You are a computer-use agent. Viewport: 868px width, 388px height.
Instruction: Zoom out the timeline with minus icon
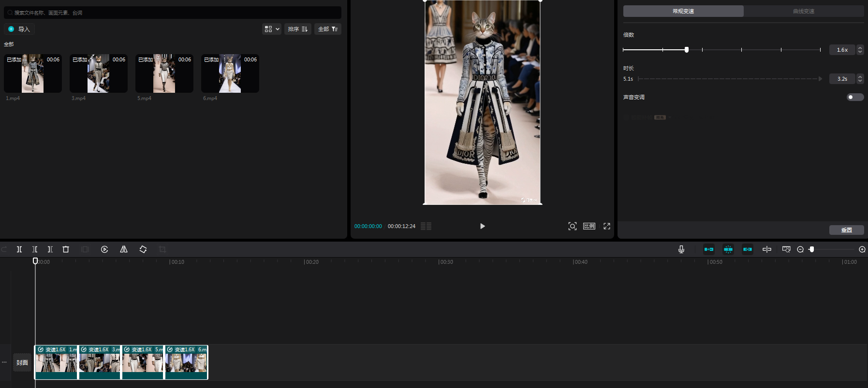(x=800, y=249)
